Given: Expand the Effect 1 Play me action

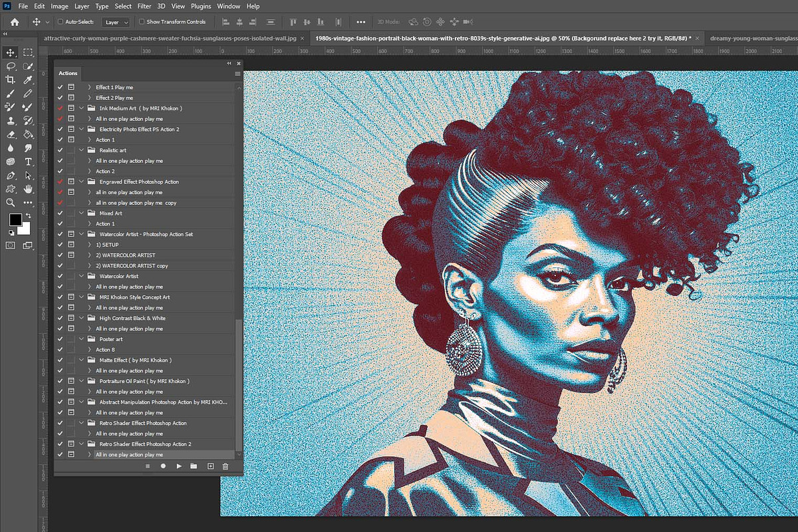Looking at the screenshot, I should pyautogui.click(x=90, y=87).
